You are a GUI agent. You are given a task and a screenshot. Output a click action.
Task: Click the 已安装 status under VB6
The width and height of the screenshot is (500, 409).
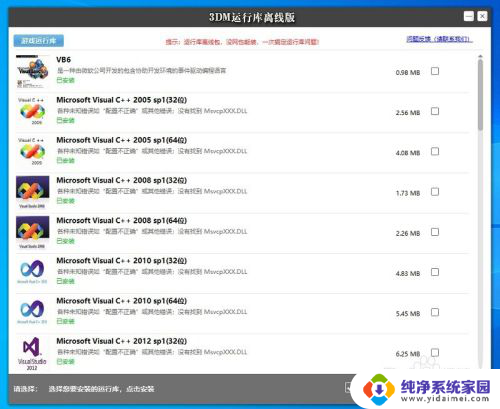pyautogui.click(x=65, y=80)
